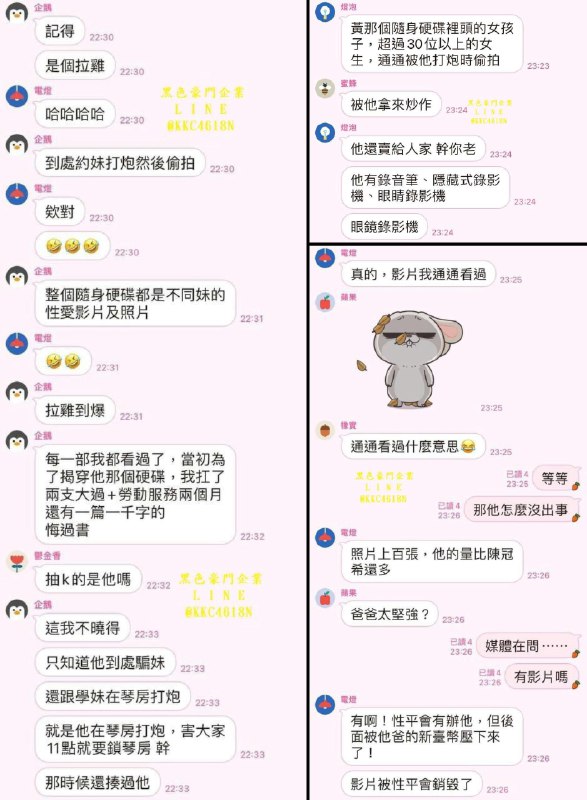587x800 pixels.
Task: Select the 這我不曉得 message bubble
Action: (x=83, y=628)
